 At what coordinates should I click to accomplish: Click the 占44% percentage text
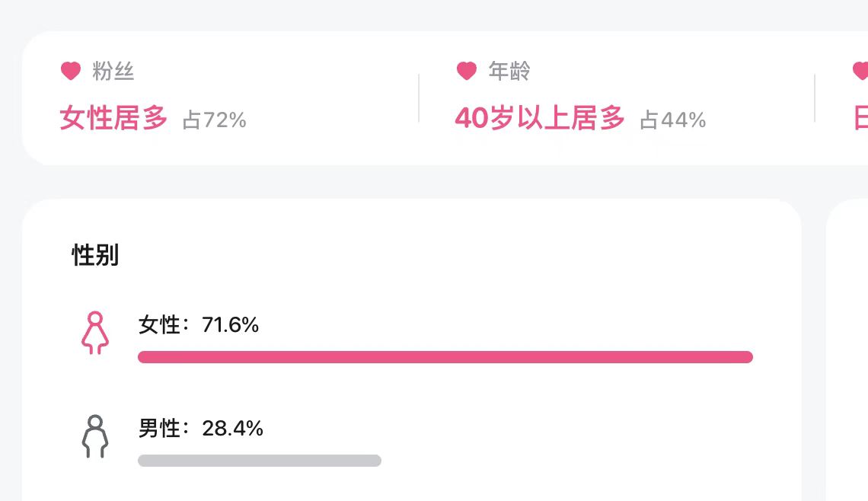pyautogui.click(x=673, y=120)
